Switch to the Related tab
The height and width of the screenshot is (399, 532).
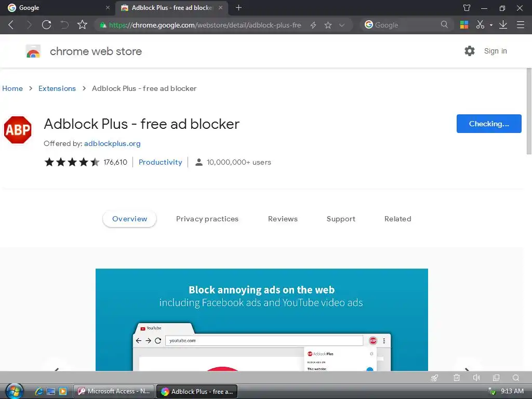point(397,219)
